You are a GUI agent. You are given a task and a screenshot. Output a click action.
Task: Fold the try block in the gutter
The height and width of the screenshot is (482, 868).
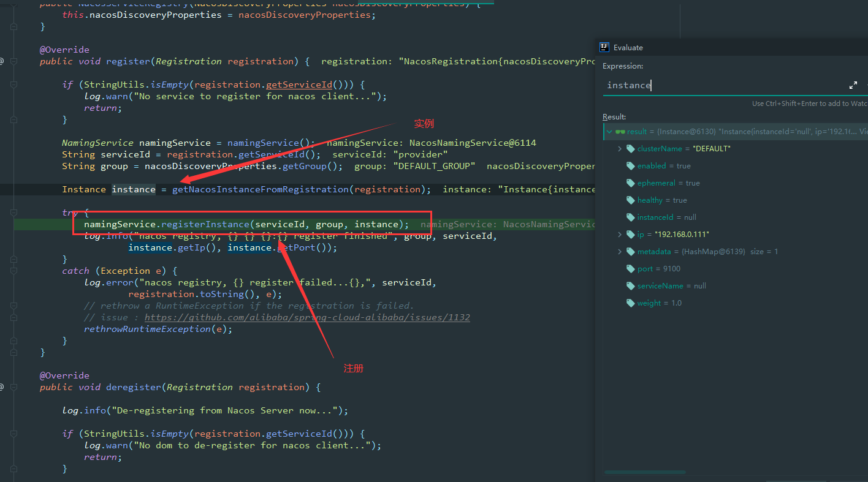[13, 213]
